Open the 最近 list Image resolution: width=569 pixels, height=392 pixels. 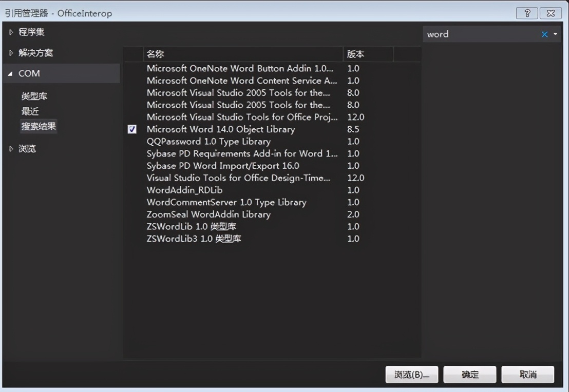click(30, 111)
